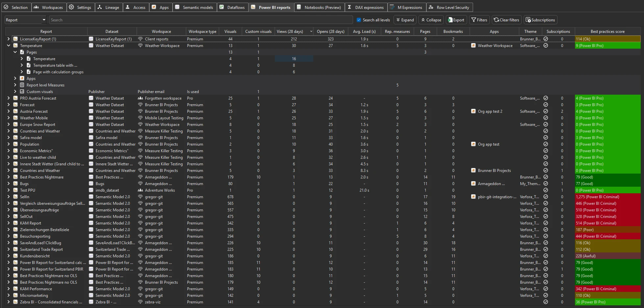Click the Custom visuals node icon
Screen dimensions: 644x308
(x=22, y=91)
